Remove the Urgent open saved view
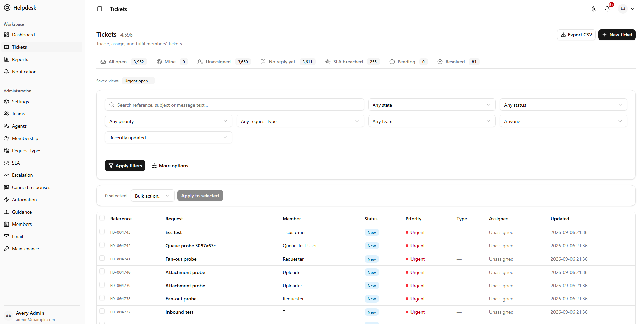The height and width of the screenshot is (324, 644). point(151,81)
